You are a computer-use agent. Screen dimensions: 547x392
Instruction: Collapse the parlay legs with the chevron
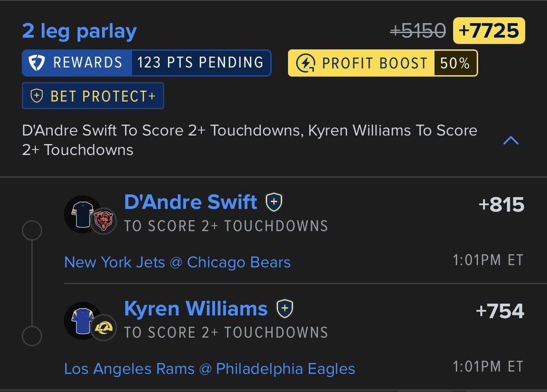click(511, 140)
